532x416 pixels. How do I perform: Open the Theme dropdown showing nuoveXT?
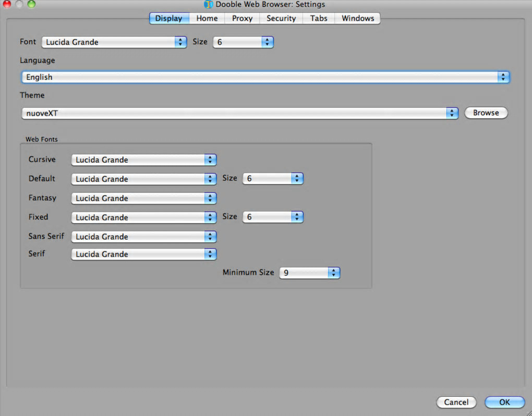[x=240, y=113]
